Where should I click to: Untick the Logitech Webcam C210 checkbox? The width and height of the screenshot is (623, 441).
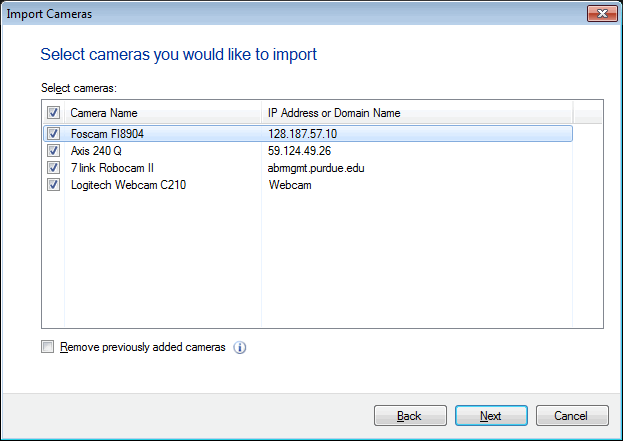(x=53, y=184)
